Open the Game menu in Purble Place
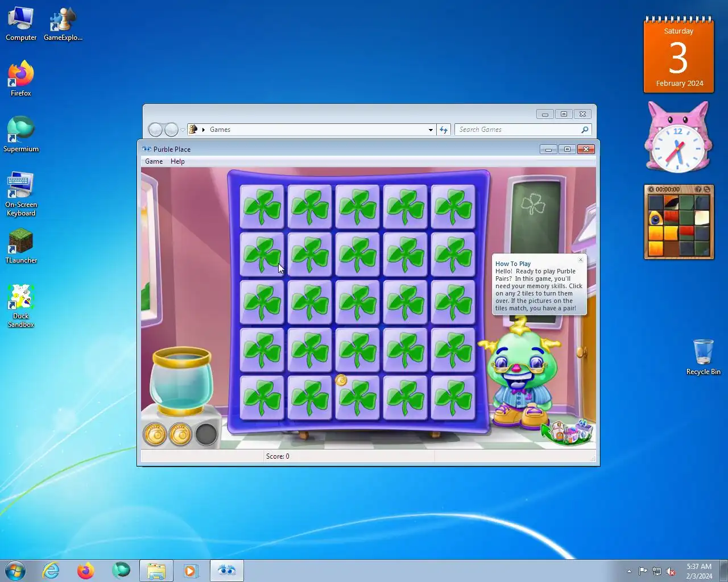The image size is (728, 582). 154,161
